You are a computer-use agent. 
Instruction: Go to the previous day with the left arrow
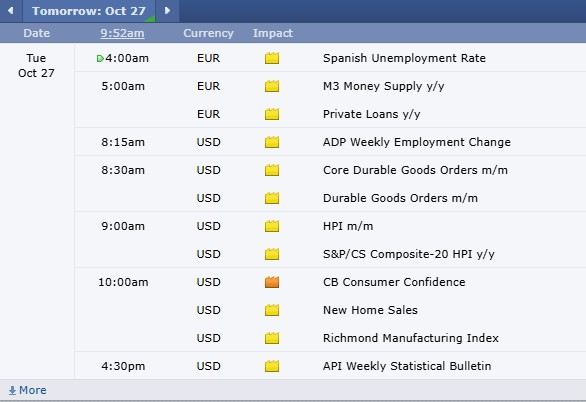pos(11,11)
